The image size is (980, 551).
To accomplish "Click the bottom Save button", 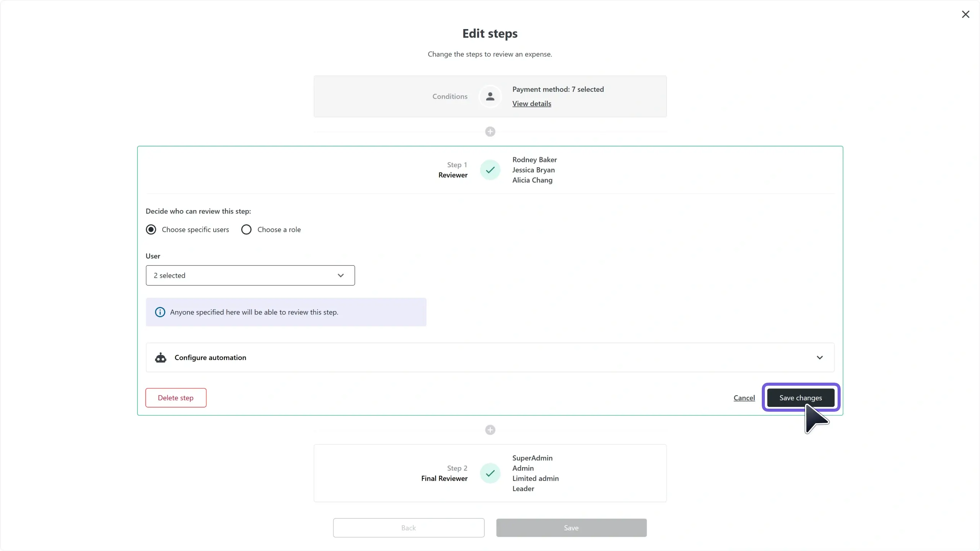I will click(571, 528).
